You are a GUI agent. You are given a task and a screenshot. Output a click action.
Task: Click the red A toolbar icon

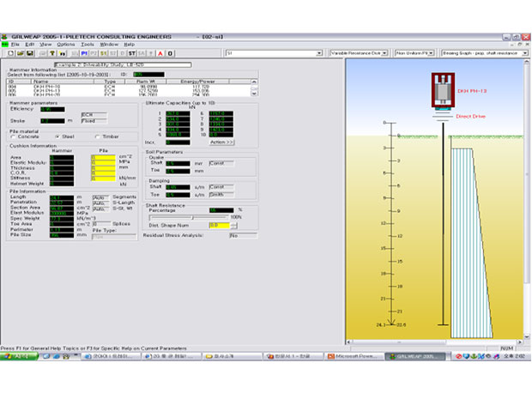tap(160, 53)
